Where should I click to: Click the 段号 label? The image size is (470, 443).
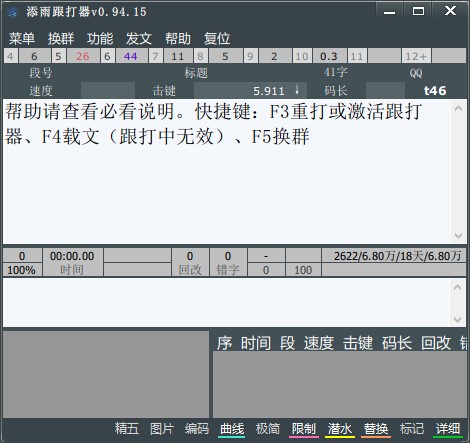pos(41,73)
